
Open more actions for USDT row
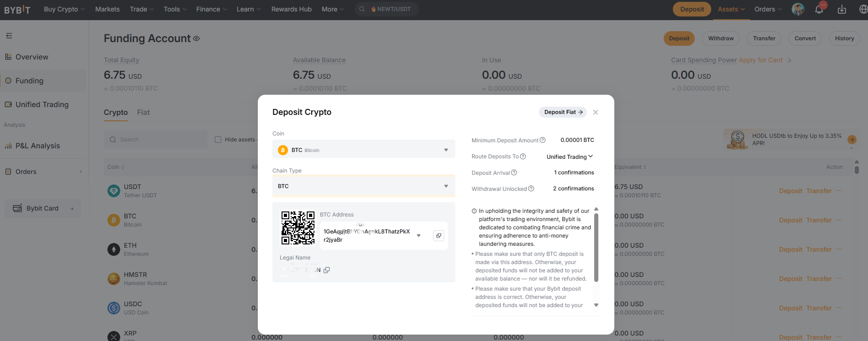pos(839,191)
